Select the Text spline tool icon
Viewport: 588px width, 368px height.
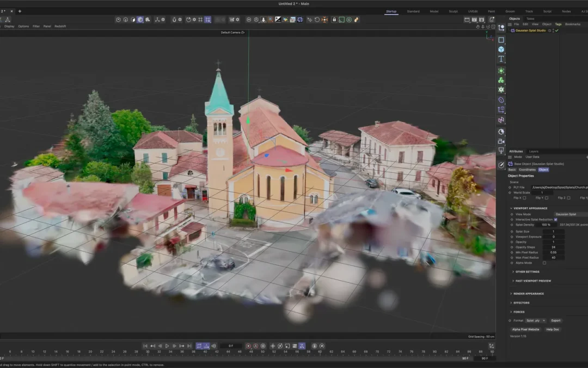pyautogui.click(x=501, y=59)
